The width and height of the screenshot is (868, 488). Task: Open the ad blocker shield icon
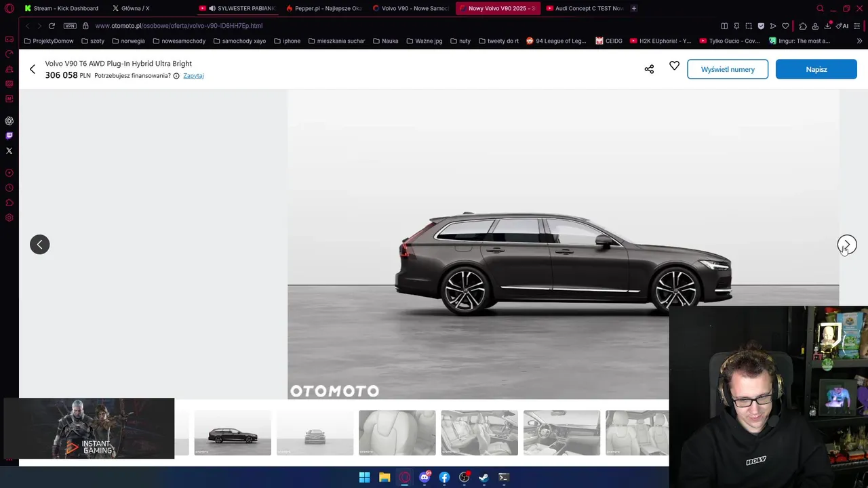pos(761,26)
